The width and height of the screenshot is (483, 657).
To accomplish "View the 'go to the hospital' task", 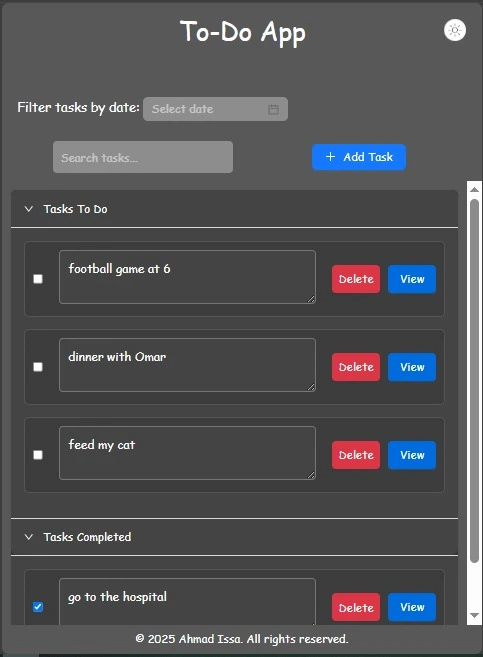I will tap(412, 607).
